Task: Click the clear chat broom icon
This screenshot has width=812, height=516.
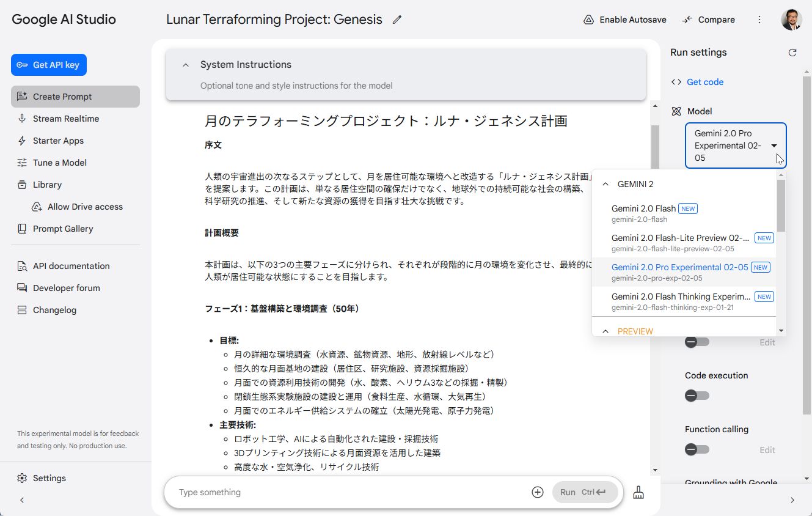Action: (x=638, y=492)
